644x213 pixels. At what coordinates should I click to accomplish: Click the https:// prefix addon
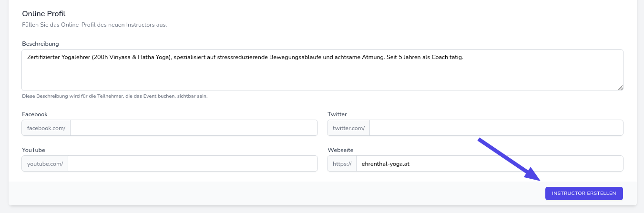pyautogui.click(x=342, y=163)
